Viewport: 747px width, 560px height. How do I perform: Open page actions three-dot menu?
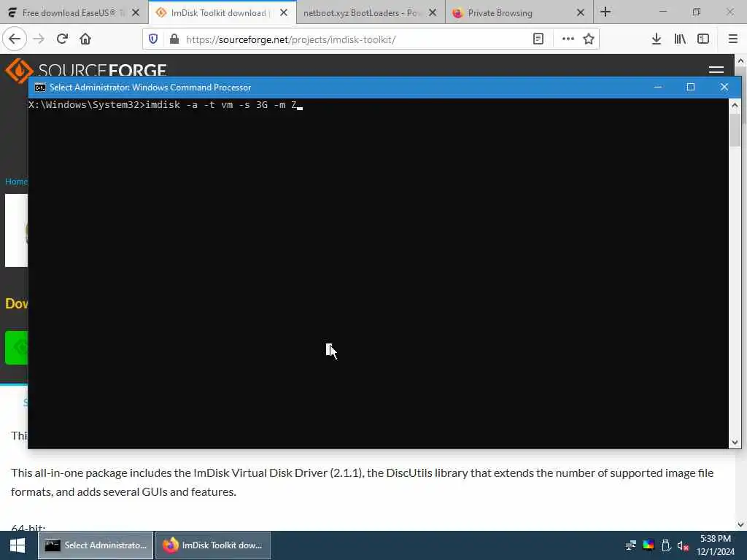coord(568,39)
